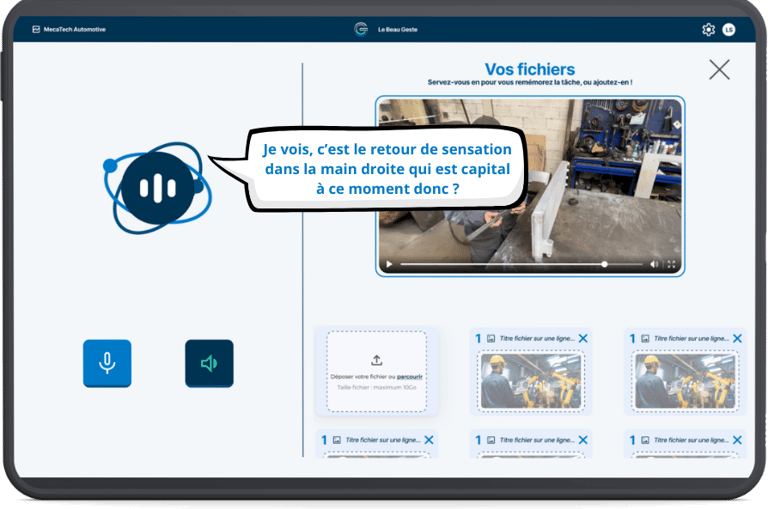
Task: Click MecaTech Automotive company icon
Action: point(36,29)
